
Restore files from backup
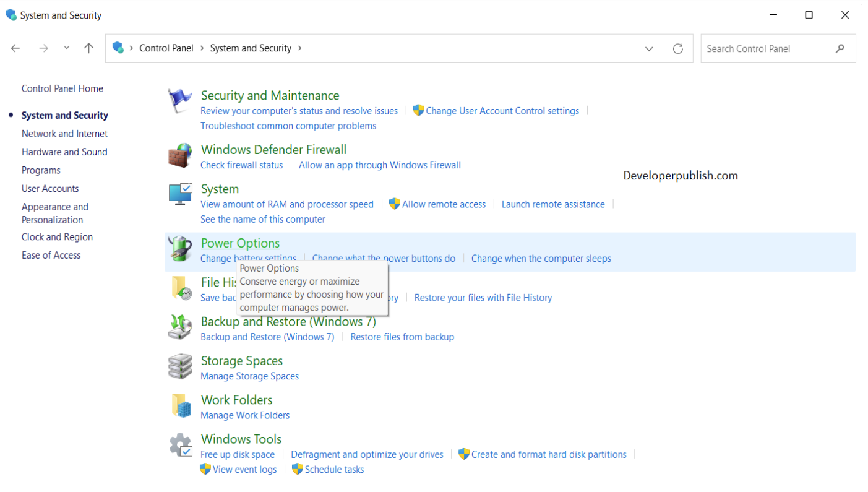pos(402,337)
